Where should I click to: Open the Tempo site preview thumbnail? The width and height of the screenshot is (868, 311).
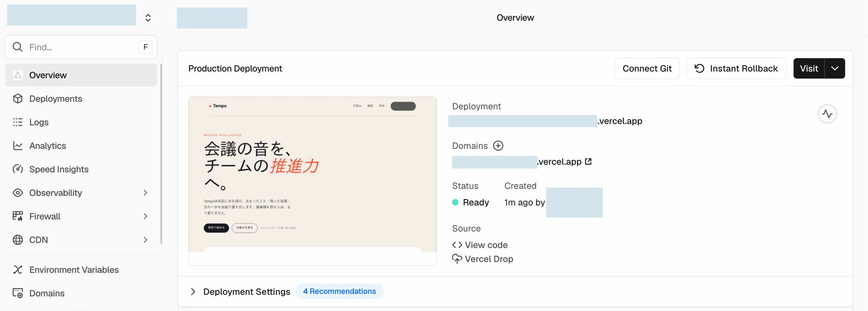click(x=312, y=181)
